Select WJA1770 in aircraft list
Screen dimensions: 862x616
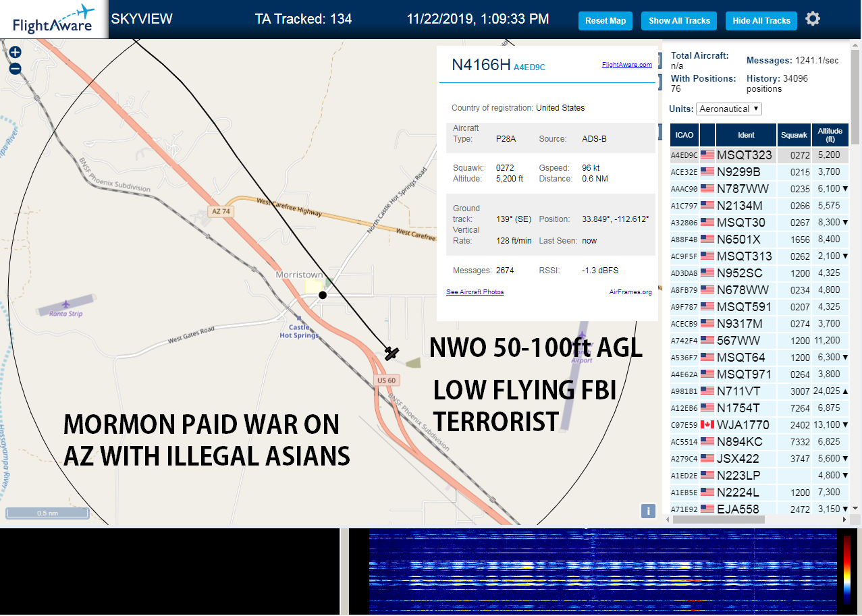pos(759,425)
